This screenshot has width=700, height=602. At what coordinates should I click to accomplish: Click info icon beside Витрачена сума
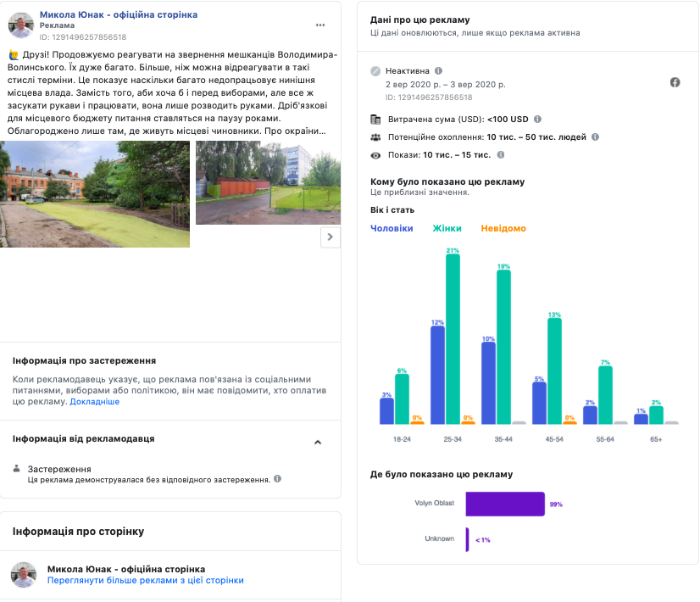[538, 120]
